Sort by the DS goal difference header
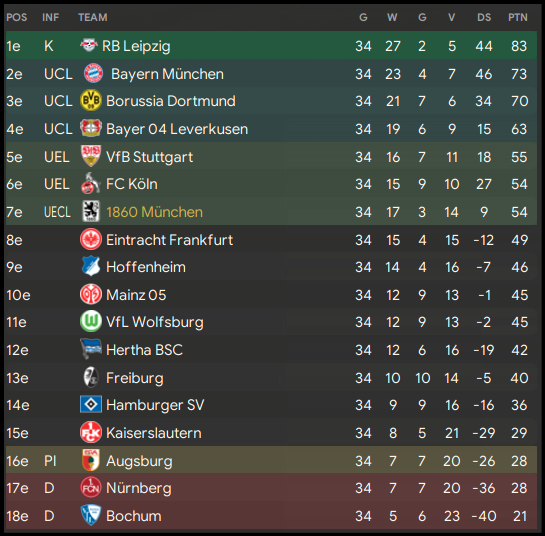 [484, 17]
